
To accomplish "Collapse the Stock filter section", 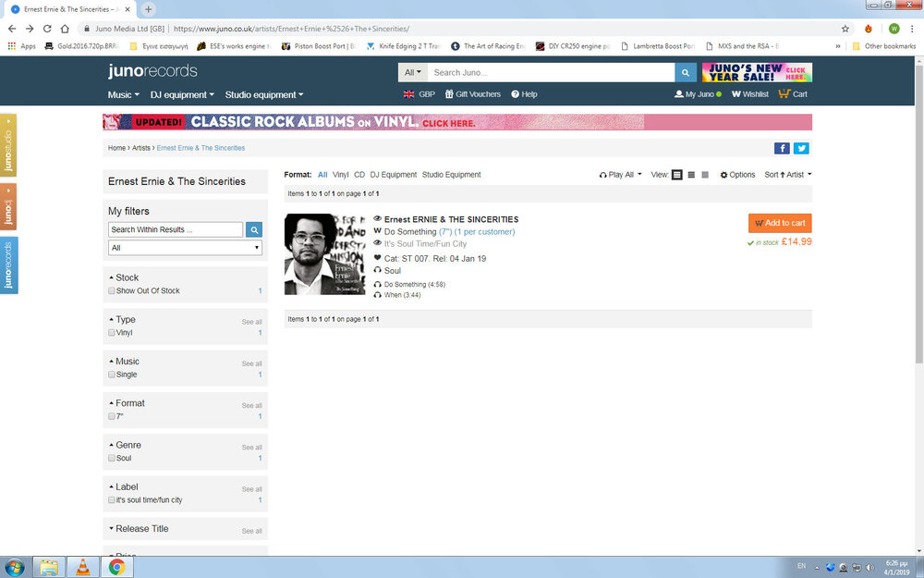I will (x=124, y=277).
